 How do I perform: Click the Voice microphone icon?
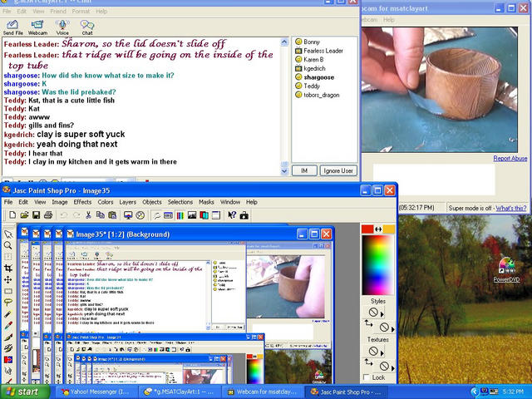62,27
